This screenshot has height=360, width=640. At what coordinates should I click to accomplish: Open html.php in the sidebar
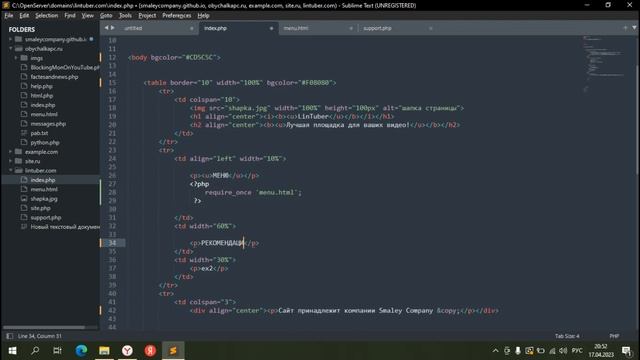42,96
